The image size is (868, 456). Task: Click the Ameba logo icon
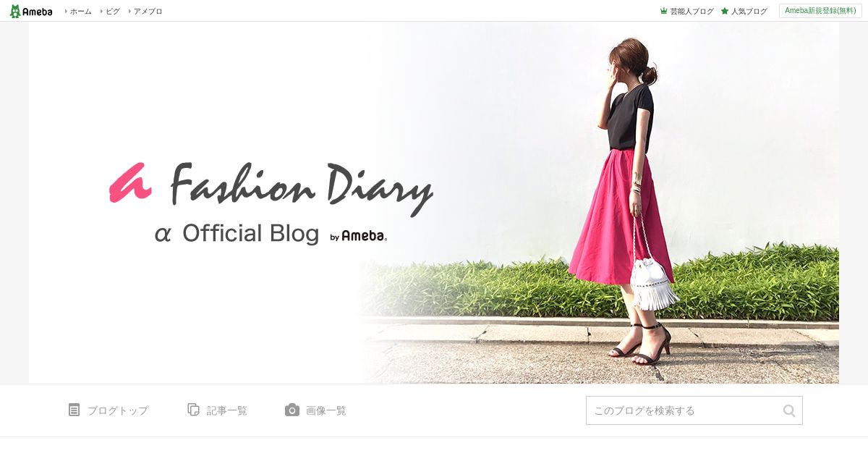click(x=31, y=11)
